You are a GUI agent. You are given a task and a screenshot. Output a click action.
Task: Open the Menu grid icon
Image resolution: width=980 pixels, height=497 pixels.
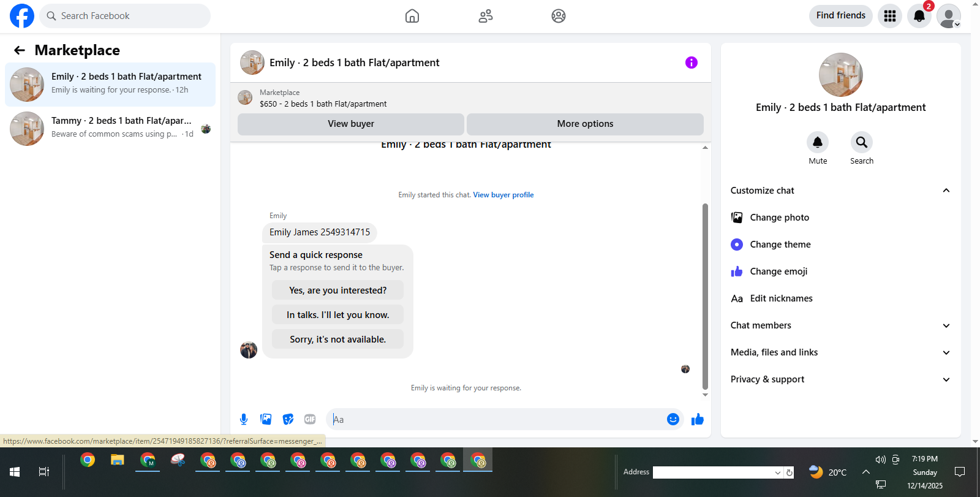click(890, 16)
